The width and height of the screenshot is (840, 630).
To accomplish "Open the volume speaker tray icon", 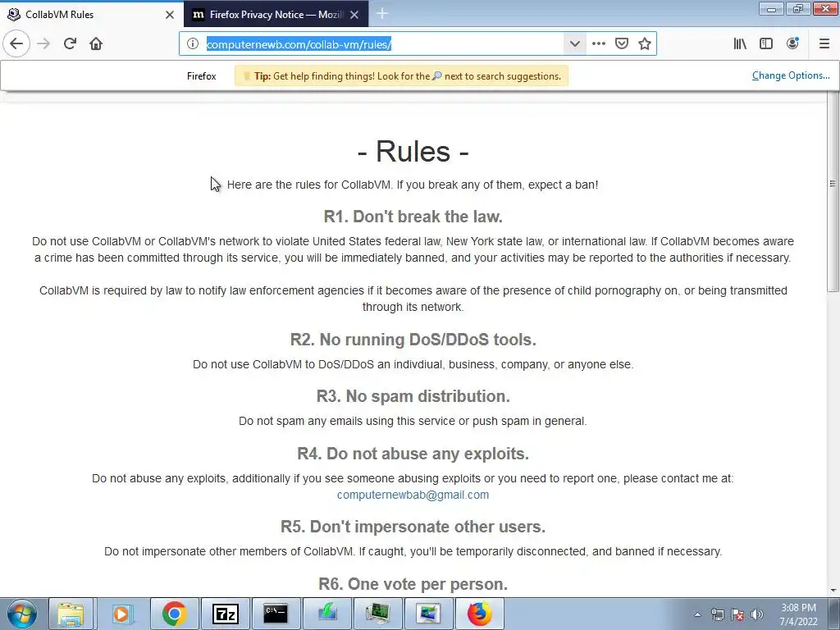I will pyautogui.click(x=756, y=614).
